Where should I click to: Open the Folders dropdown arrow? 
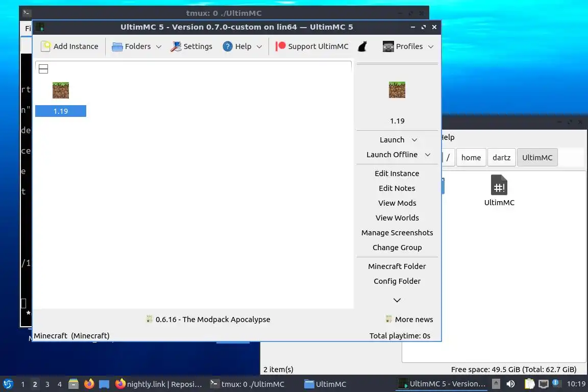[159, 46]
